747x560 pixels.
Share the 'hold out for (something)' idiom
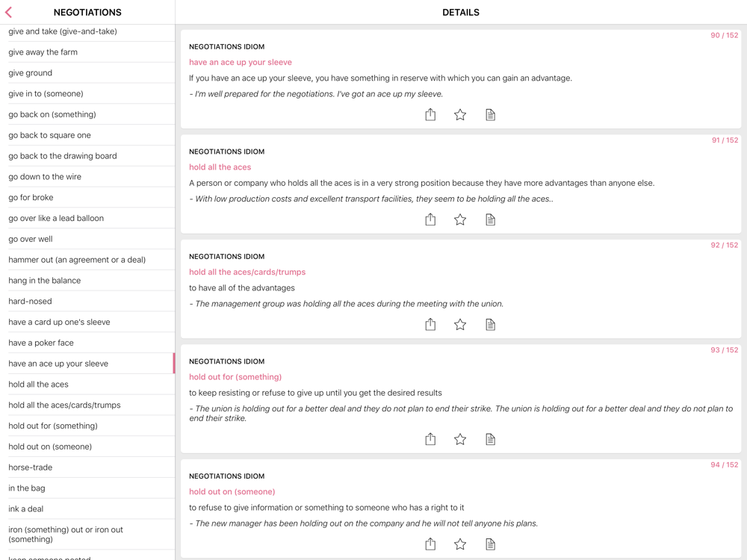(x=430, y=439)
